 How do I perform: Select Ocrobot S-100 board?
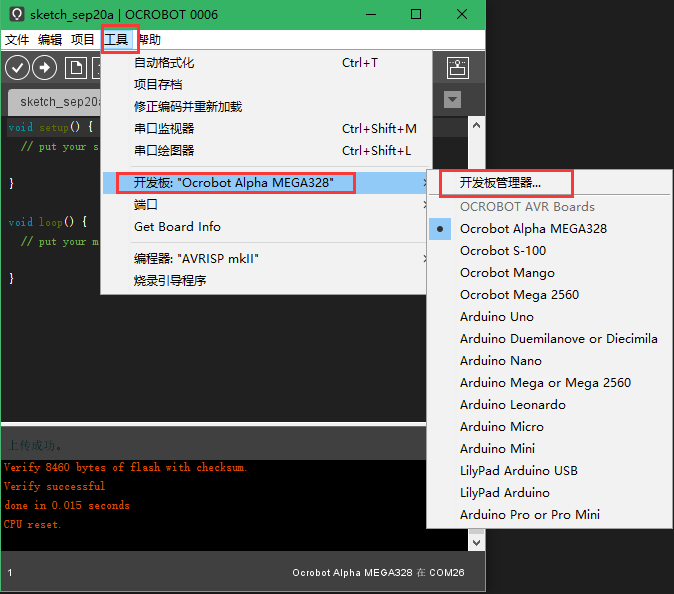click(x=550, y=251)
